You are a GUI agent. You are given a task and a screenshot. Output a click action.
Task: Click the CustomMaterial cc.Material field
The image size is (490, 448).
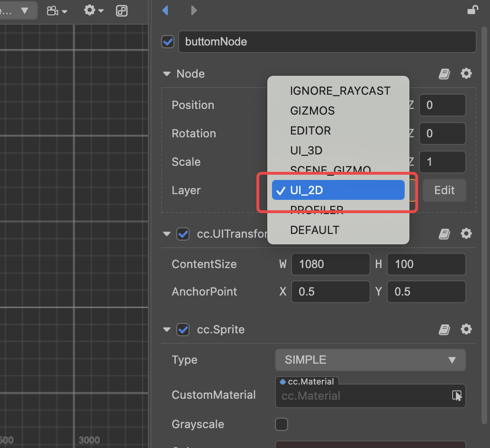coord(370,395)
